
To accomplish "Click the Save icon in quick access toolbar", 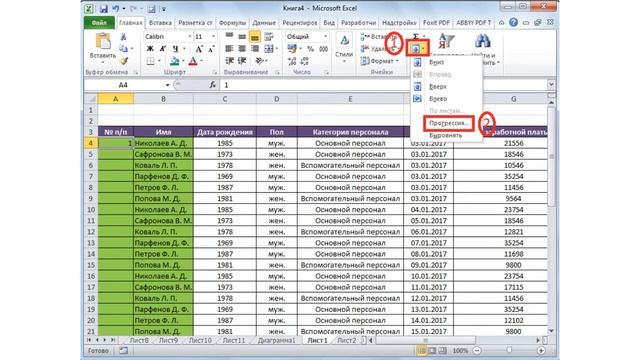I will pyautogui.click(x=103, y=9).
